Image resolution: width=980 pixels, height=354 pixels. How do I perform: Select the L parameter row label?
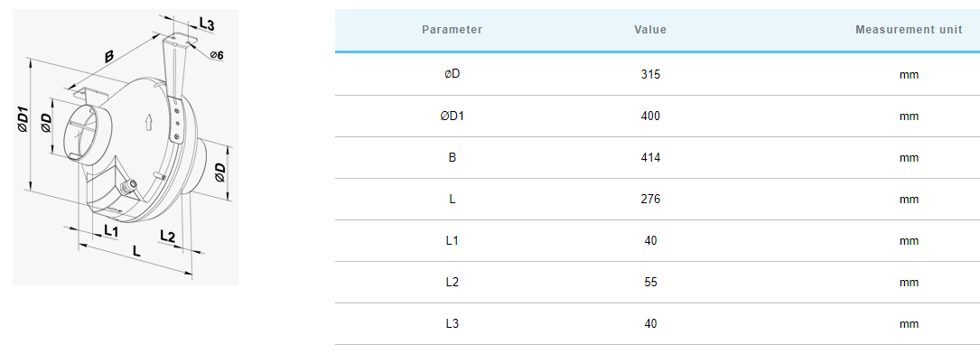click(452, 200)
